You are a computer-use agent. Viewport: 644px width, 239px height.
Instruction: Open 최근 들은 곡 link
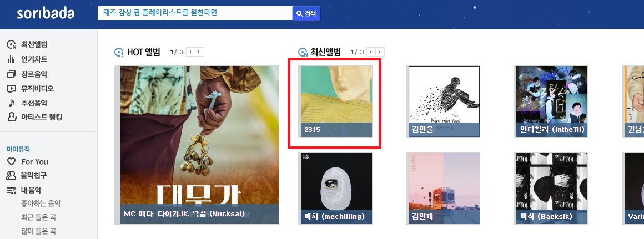point(39,217)
